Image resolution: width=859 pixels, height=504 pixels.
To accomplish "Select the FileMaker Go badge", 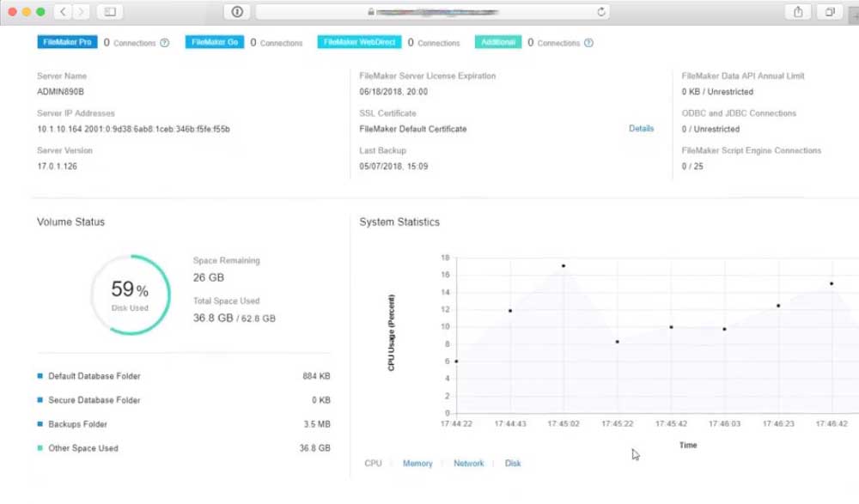I will click(215, 42).
